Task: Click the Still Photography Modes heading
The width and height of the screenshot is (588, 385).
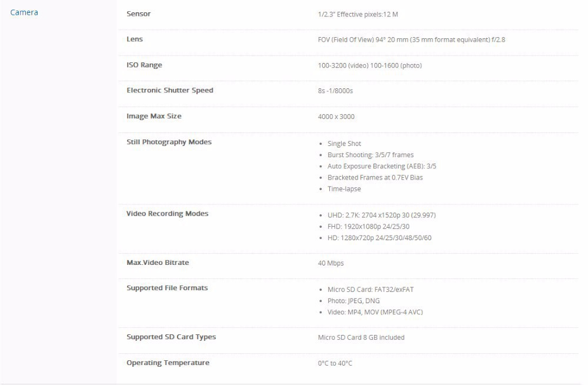Action: point(169,142)
